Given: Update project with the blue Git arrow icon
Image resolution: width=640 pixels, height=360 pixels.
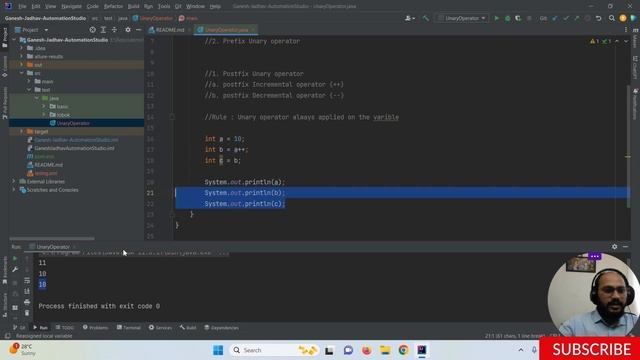Looking at the screenshot, I should (555, 18).
